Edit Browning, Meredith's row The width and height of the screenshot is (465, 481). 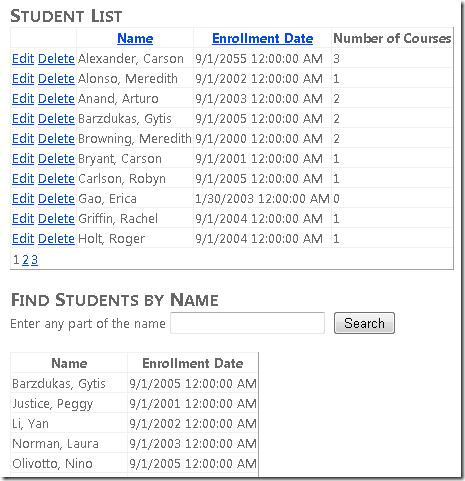pyautogui.click(x=23, y=139)
